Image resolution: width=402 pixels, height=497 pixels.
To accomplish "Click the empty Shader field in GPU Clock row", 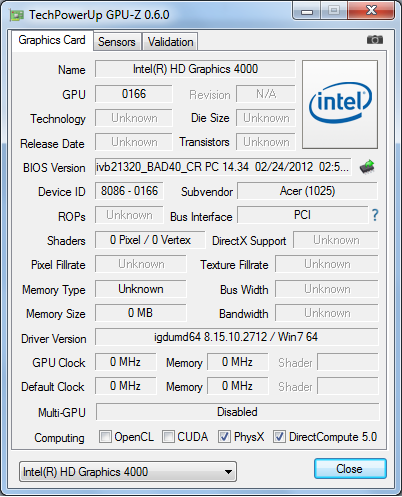I will tap(348, 362).
